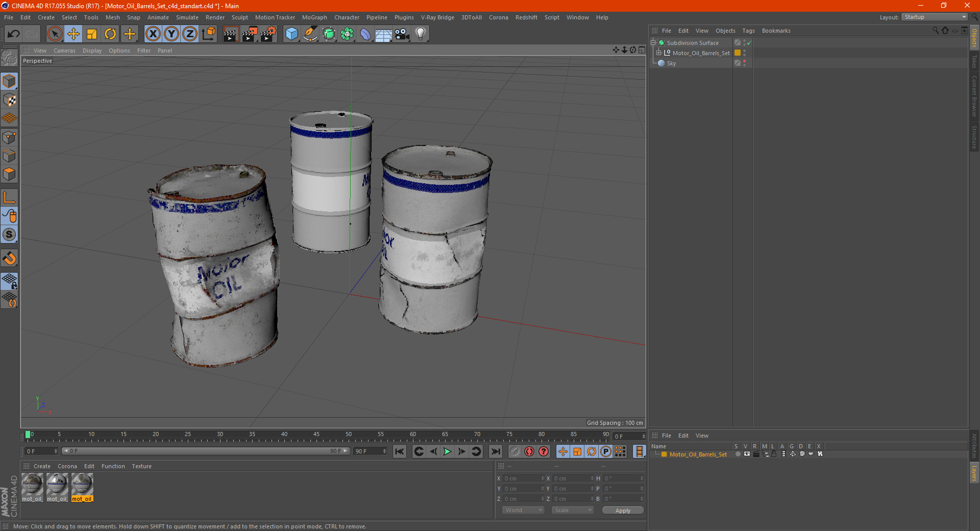Switch to Model mode icon
The width and height of the screenshot is (980, 531).
tap(9, 81)
